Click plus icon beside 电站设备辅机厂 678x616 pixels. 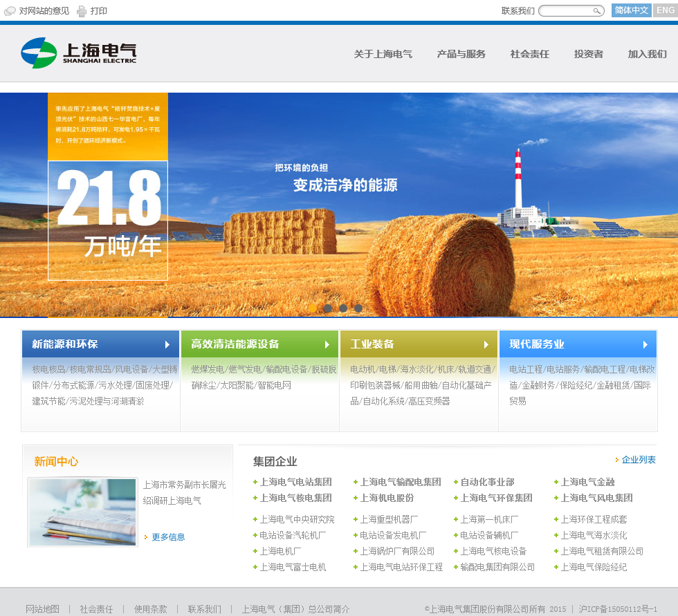(x=456, y=535)
